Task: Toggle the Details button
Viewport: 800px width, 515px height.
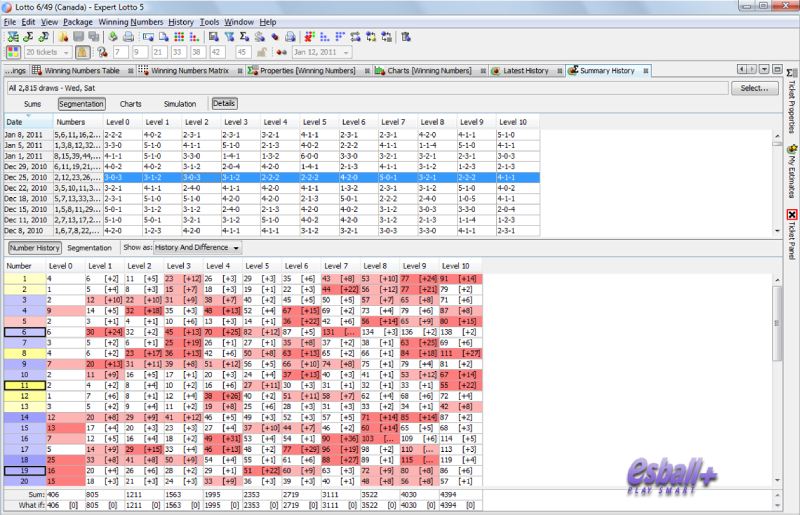Action: coord(224,104)
